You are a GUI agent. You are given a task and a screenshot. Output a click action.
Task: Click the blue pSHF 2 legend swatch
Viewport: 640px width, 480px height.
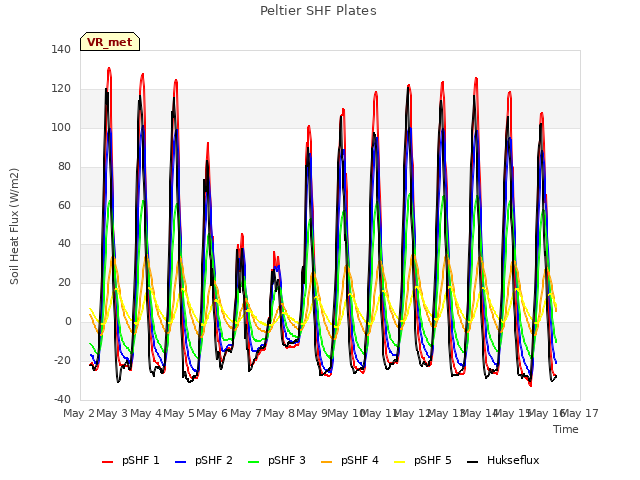pos(180,462)
